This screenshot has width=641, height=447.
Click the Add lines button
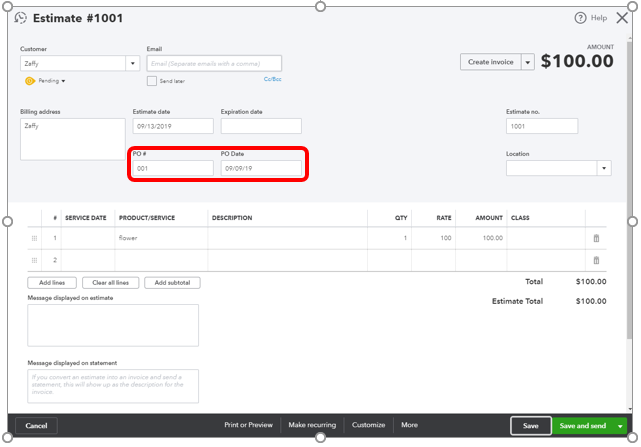(x=52, y=283)
